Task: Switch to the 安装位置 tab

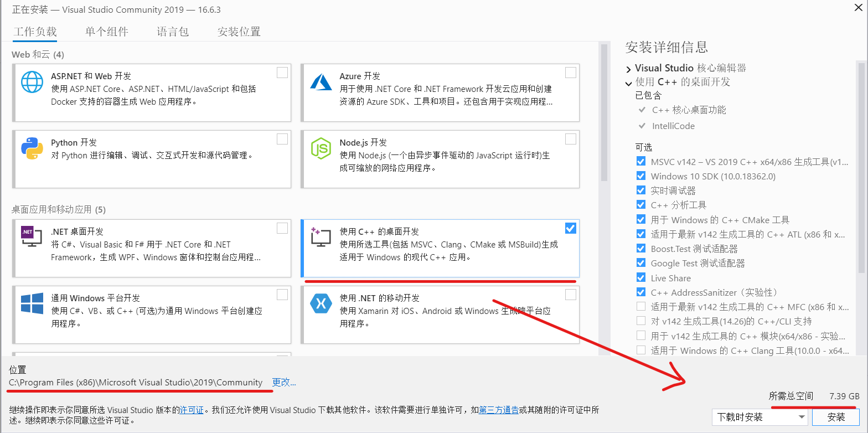Action: (x=239, y=32)
